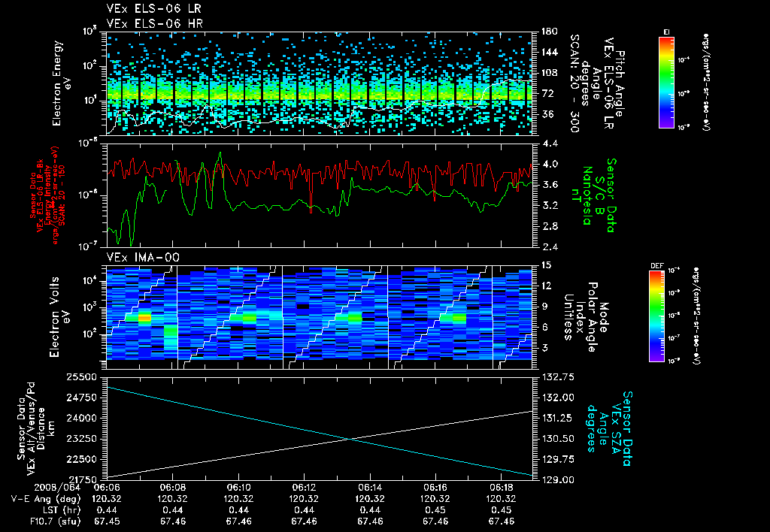Click the 108 pitch angle axis value
Viewport: 770px width, 532px height.
click(x=550, y=73)
